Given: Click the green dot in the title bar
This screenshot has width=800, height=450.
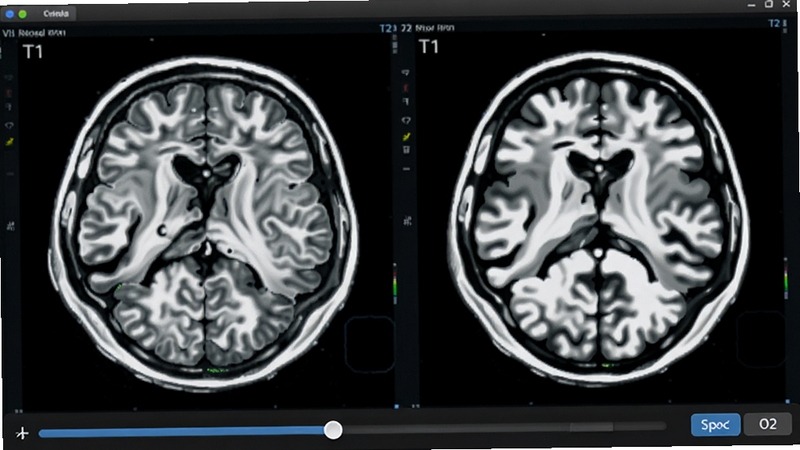Looking at the screenshot, I should tap(22, 14).
